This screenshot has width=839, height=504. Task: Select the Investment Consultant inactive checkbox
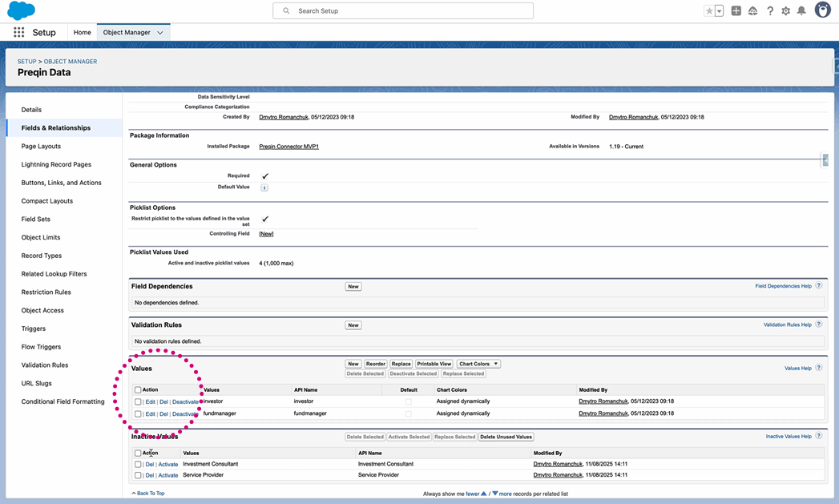coord(138,464)
